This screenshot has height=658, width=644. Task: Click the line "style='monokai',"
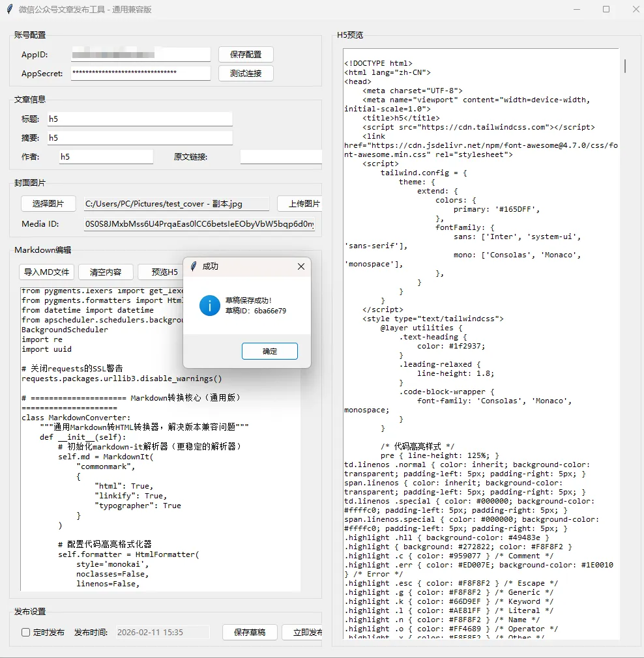[x=113, y=564]
